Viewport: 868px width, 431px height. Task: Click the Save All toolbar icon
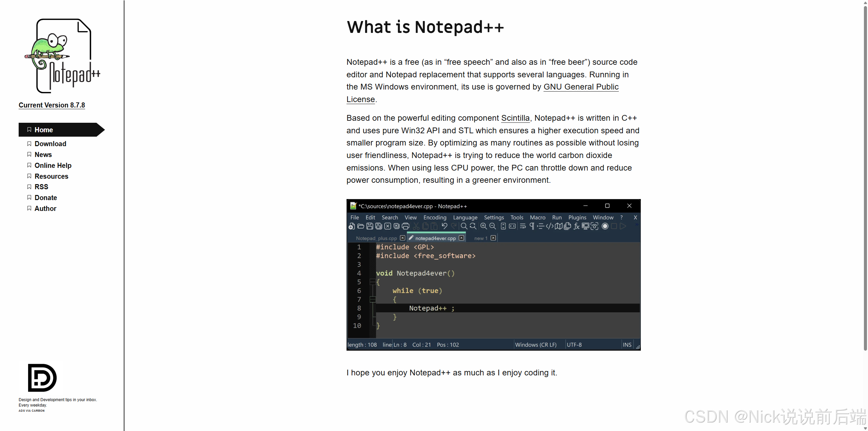(x=379, y=226)
